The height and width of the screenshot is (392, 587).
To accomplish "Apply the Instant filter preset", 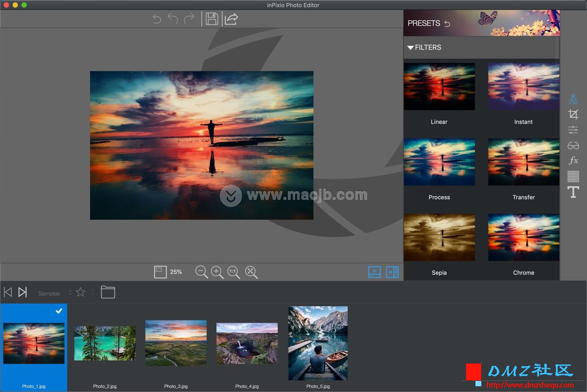I will pos(524,87).
